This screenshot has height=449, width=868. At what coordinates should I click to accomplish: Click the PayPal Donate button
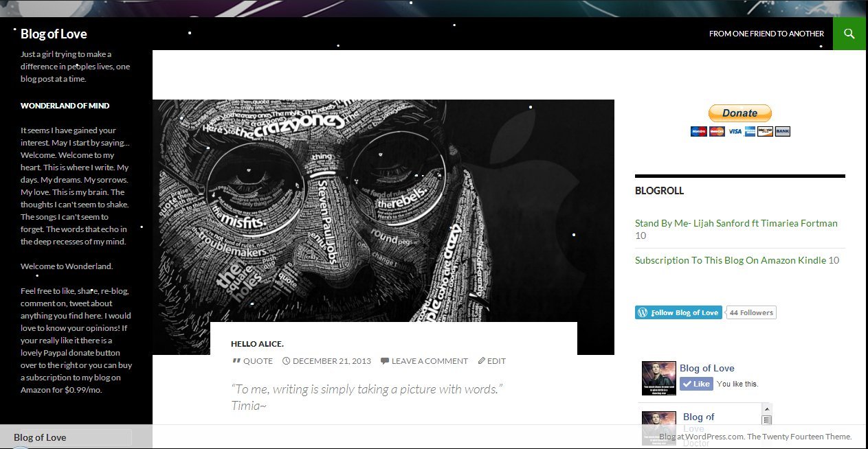pos(739,113)
